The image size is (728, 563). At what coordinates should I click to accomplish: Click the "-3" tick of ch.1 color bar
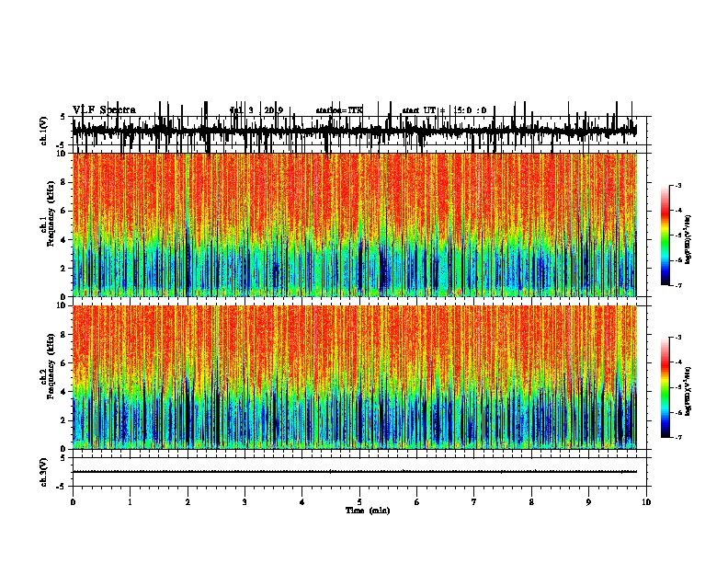coord(677,186)
